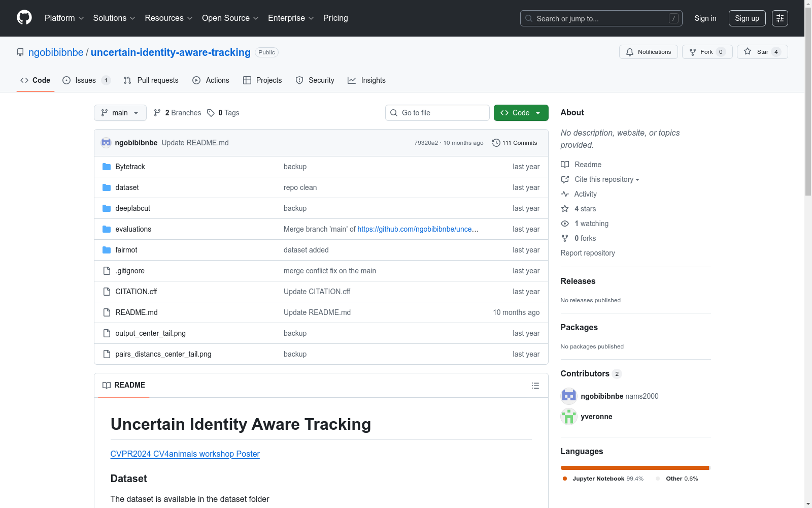Click the deeplabcut folder icon

[x=107, y=208]
